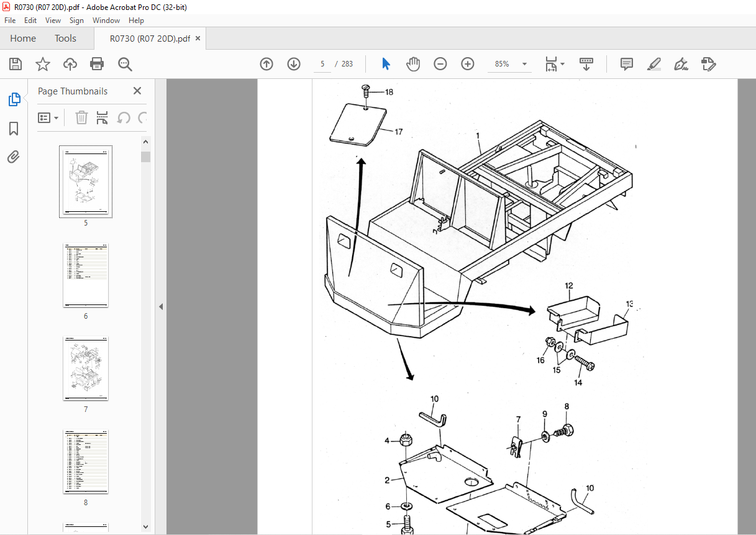The image size is (756, 535).
Task: Switch to the Home tab
Action: 23,39
